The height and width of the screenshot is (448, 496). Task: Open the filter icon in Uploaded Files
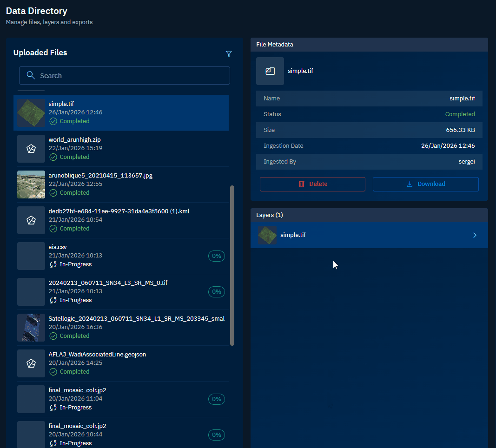pos(228,54)
